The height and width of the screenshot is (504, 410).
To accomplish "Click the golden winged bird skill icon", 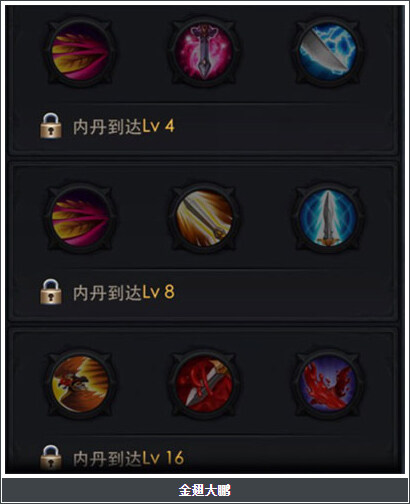I will 80,384.
